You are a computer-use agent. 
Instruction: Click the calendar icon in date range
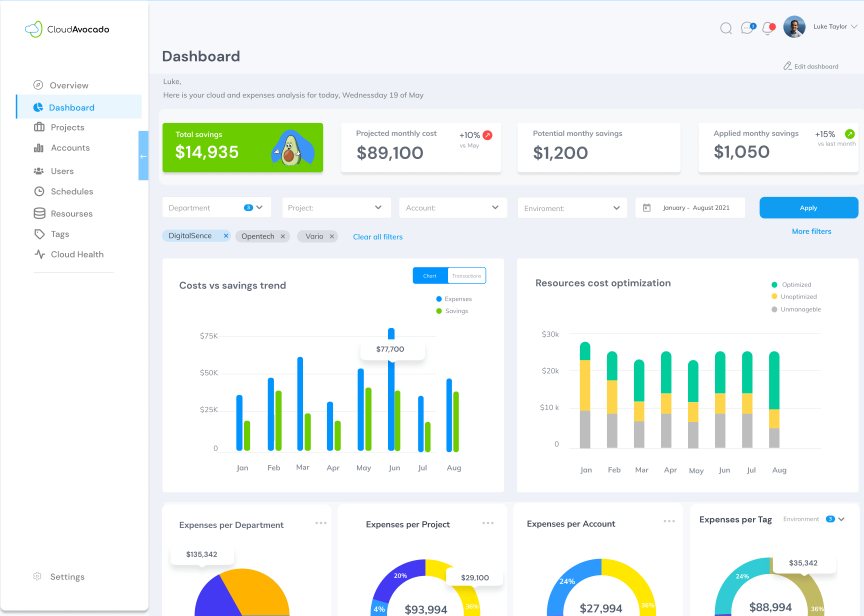646,207
